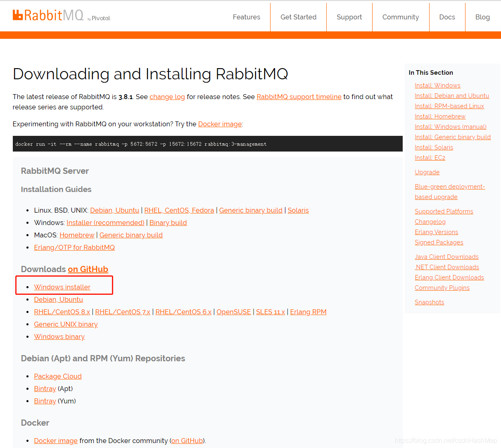Open the Erlang RPM link
Viewport: 501px width, 448px height.
coord(308,312)
